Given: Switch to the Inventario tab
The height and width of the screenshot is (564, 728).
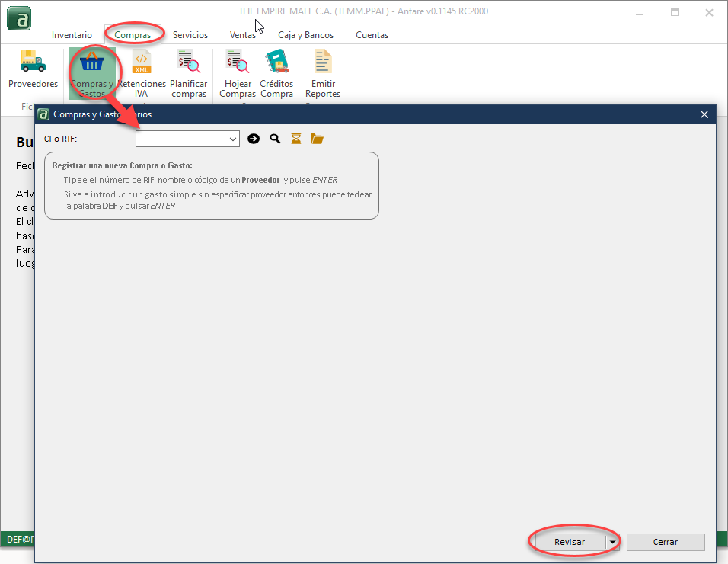Looking at the screenshot, I should click(x=72, y=34).
